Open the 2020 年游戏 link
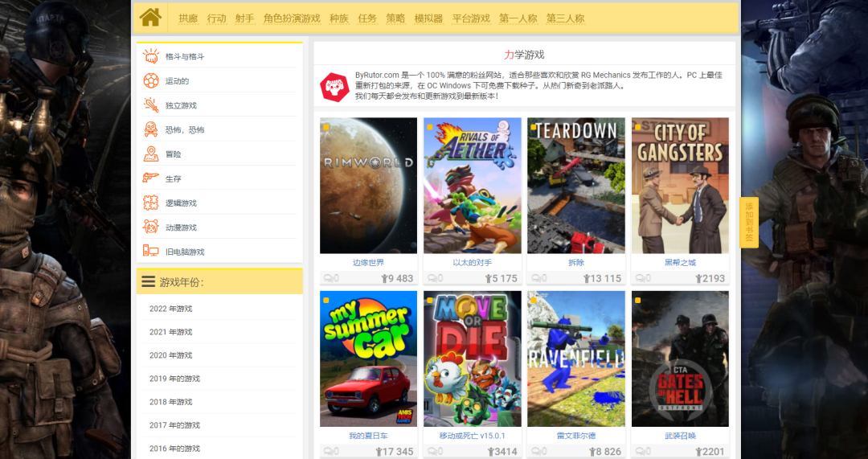This screenshot has height=459, width=868. [x=170, y=355]
